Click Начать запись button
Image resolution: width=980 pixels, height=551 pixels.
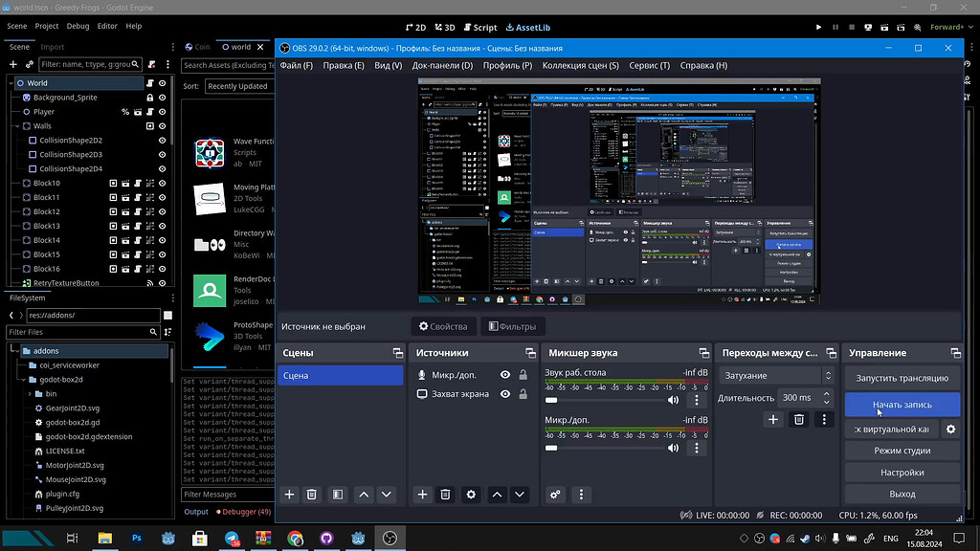[902, 405]
